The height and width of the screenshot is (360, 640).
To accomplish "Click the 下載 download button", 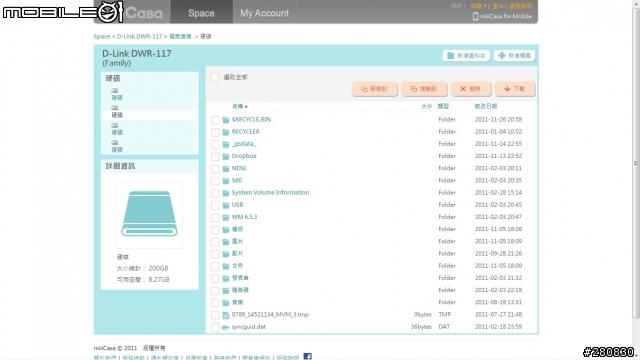I will click(515, 89).
